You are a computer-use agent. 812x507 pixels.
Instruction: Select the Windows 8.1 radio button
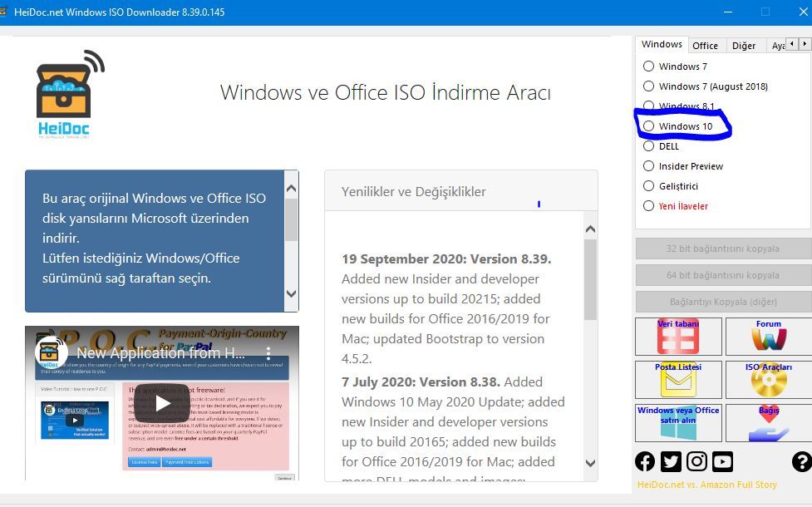(648, 106)
